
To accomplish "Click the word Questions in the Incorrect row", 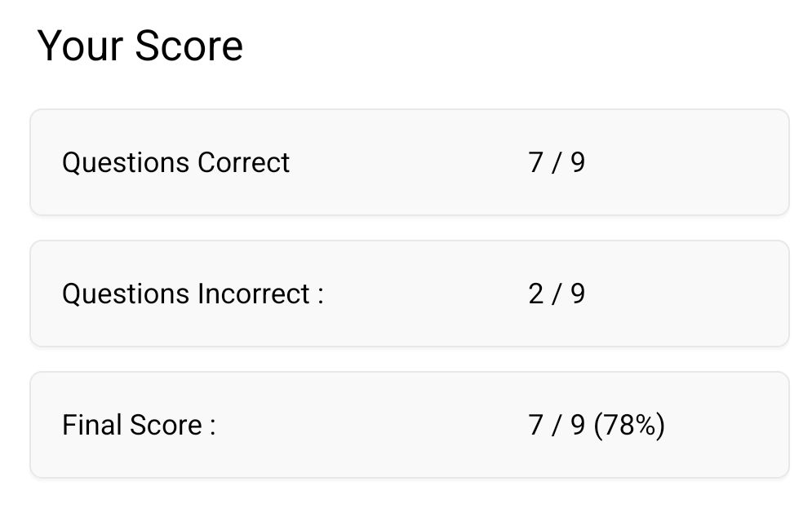I will coord(126,294).
